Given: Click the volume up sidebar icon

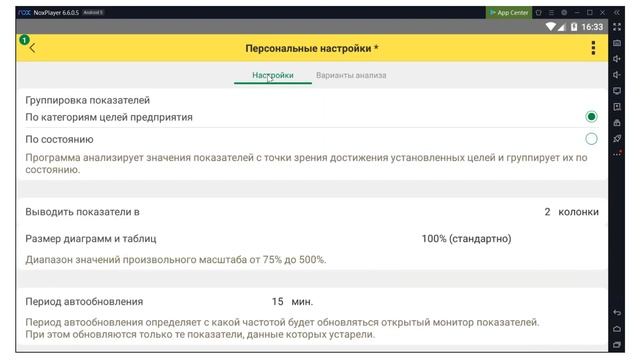Looking at the screenshot, I should [617, 59].
